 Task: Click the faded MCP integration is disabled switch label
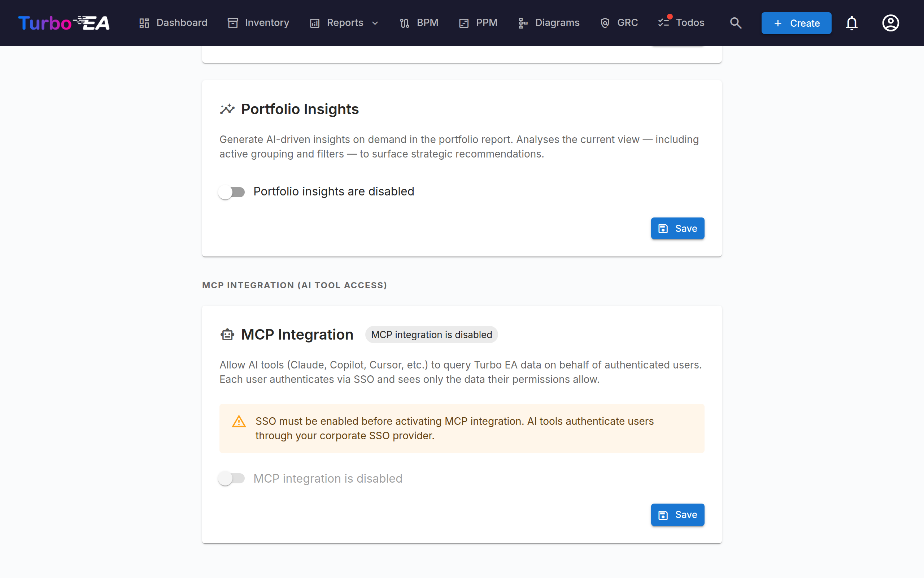[328, 478]
